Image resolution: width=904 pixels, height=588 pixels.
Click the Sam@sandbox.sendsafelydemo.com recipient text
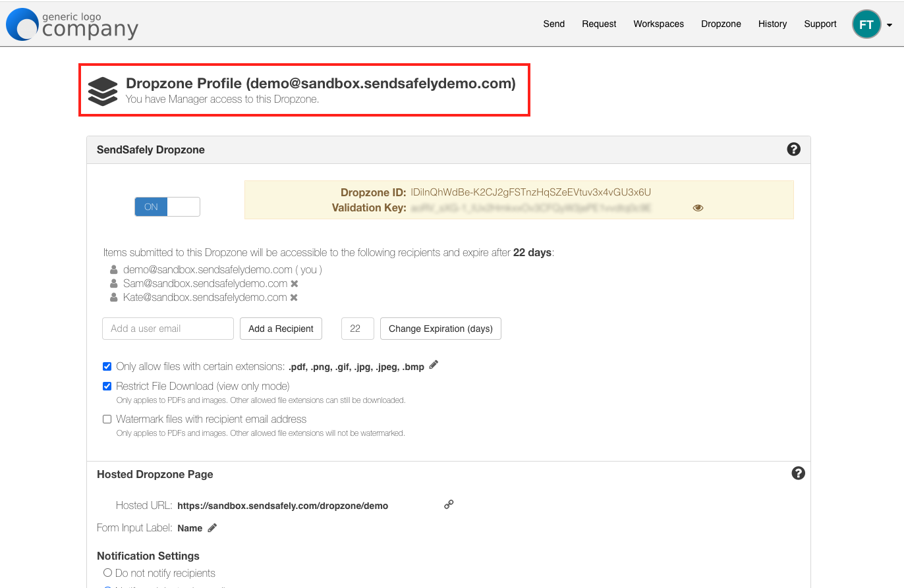click(x=205, y=283)
